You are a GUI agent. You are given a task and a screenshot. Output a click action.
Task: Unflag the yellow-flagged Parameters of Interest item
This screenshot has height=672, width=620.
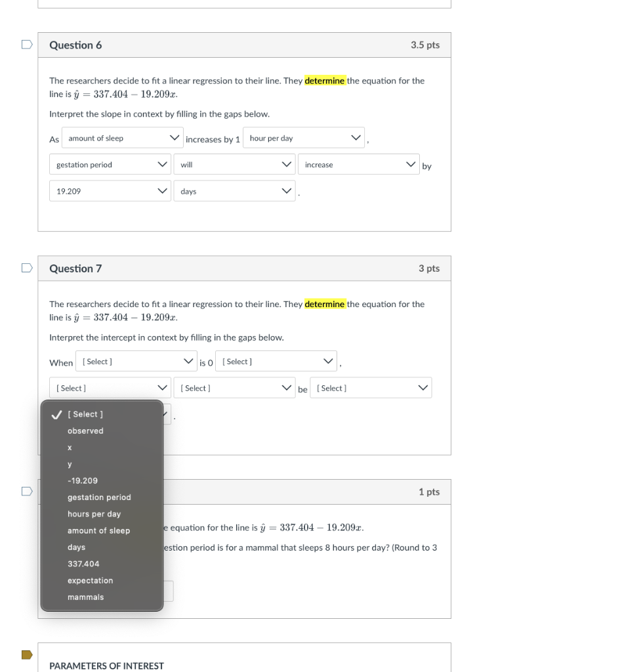pyautogui.click(x=27, y=654)
